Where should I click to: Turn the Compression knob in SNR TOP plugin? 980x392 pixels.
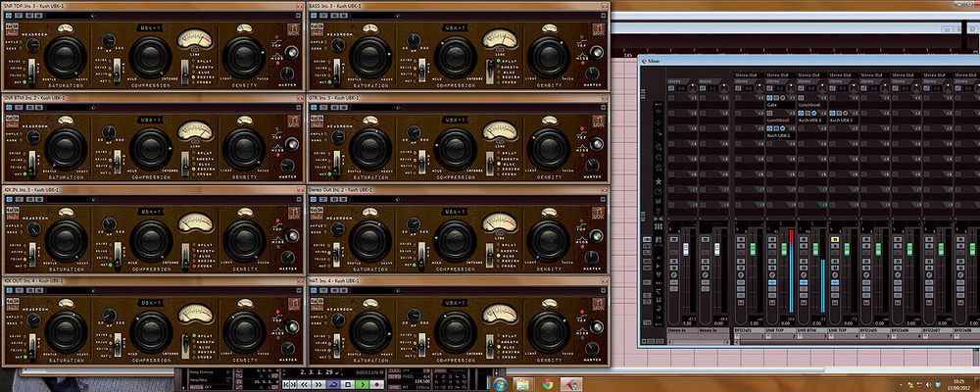(151, 57)
